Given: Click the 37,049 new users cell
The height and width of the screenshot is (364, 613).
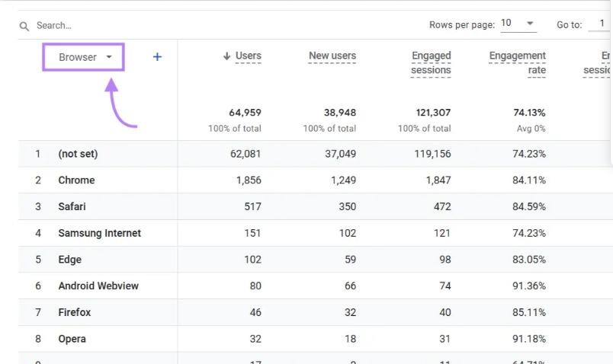Looking at the screenshot, I should point(341,154).
